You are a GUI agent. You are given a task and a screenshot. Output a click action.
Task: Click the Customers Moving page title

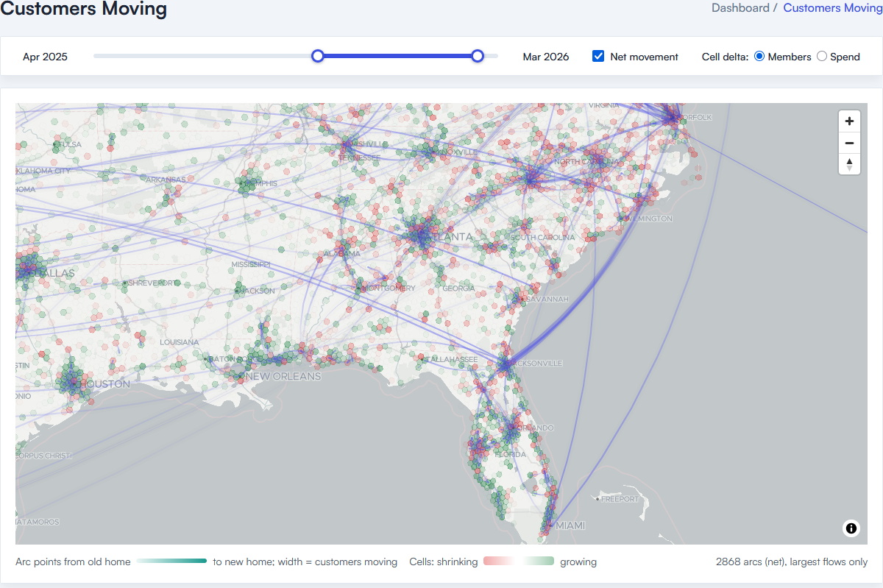pyautogui.click(x=83, y=9)
